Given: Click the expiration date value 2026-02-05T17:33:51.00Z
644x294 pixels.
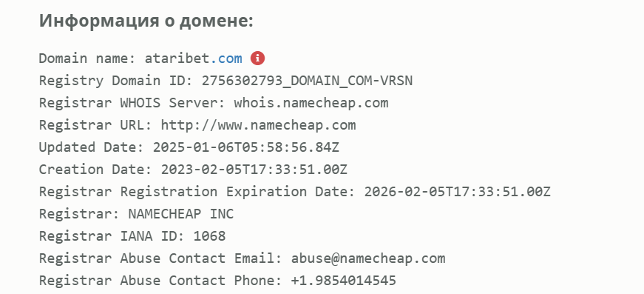Looking at the screenshot, I should coord(458,192).
